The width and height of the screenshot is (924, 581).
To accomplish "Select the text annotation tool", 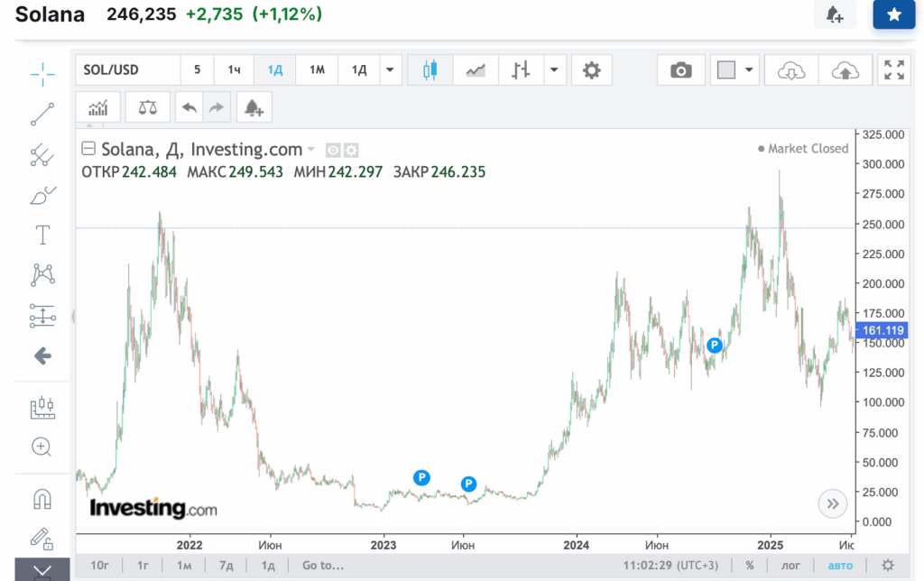I will tap(42, 235).
